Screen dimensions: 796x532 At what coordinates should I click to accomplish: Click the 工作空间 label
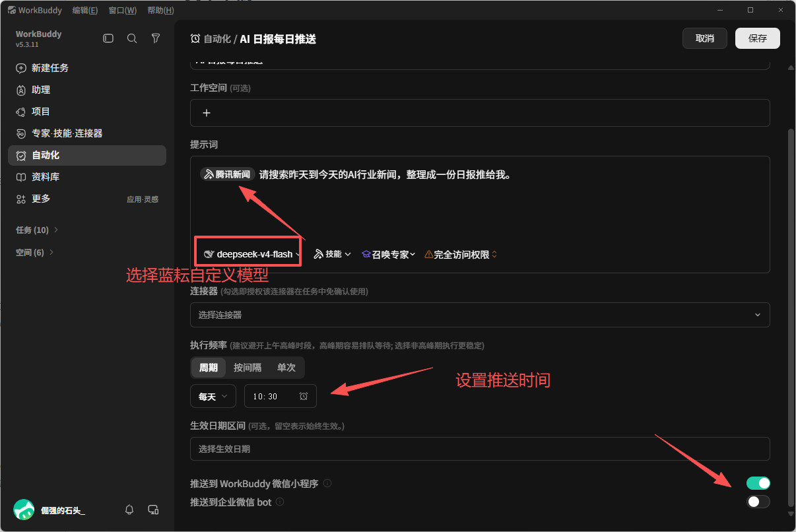[209, 88]
